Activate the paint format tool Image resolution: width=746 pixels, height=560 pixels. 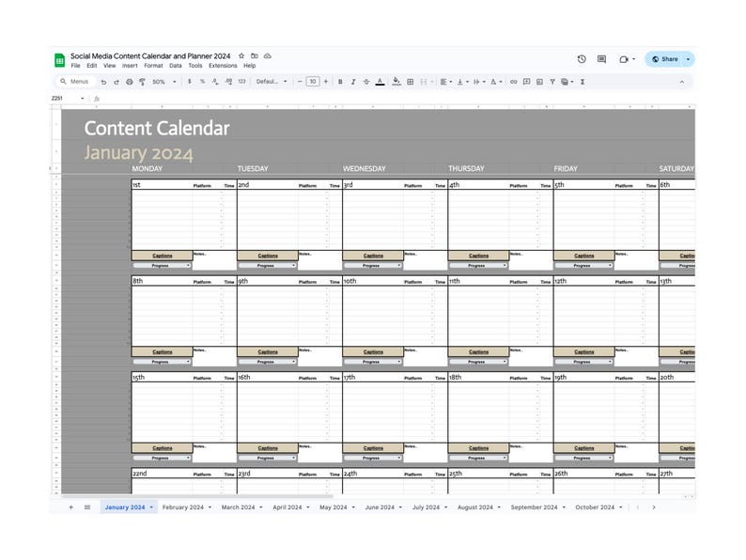(x=142, y=82)
